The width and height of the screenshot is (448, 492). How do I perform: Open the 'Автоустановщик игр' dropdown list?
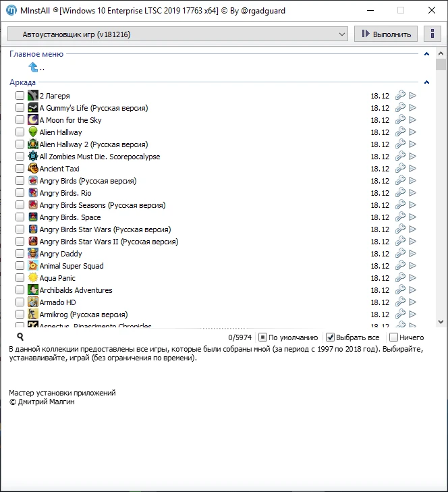pyautogui.click(x=177, y=34)
